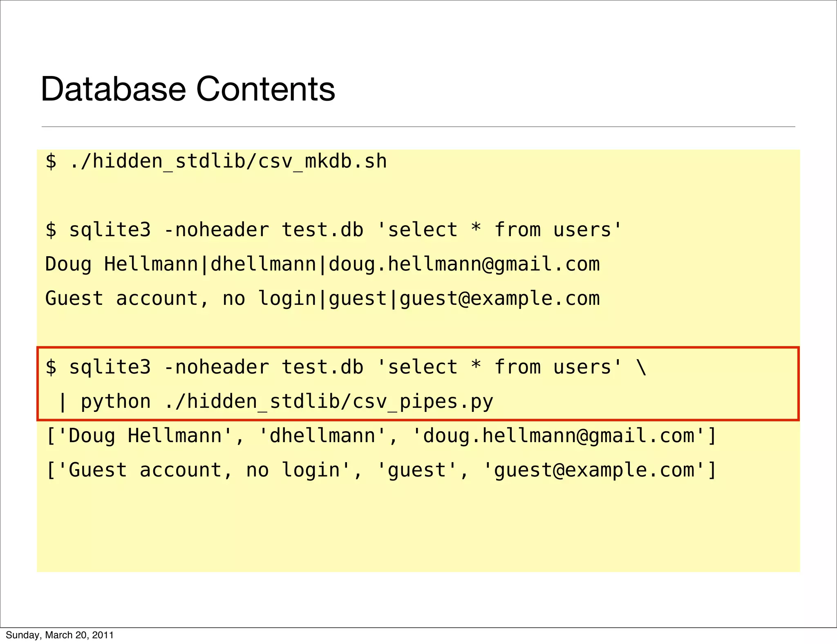Click the 'Database Contents' slide title

click(x=188, y=89)
